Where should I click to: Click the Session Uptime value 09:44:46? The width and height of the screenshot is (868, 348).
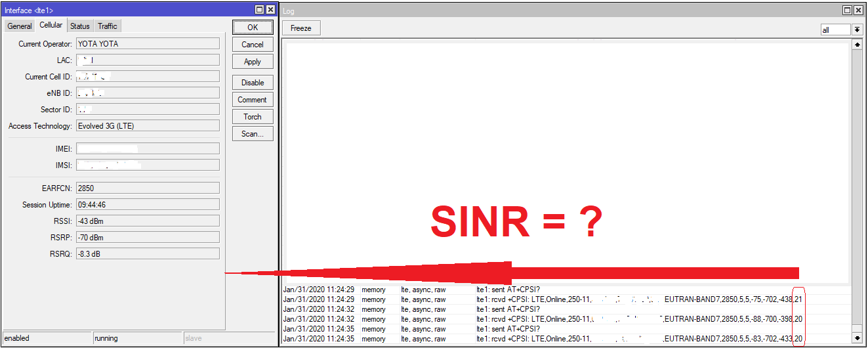click(x=148, y=204)
